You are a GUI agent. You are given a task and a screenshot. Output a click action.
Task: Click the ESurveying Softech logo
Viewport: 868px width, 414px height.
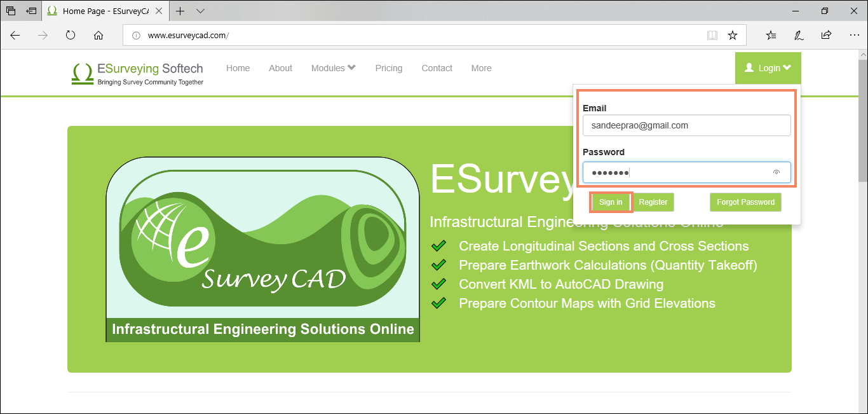pyautogui.click(x=137, y=73)
